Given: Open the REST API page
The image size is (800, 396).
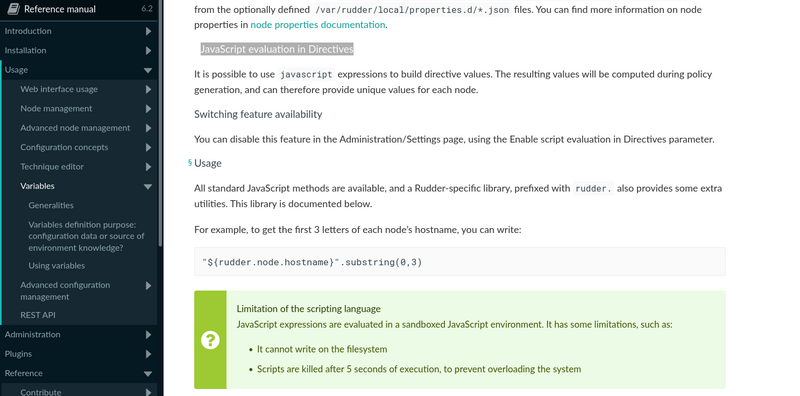Looking at the screenshot, I should [38, 315].
